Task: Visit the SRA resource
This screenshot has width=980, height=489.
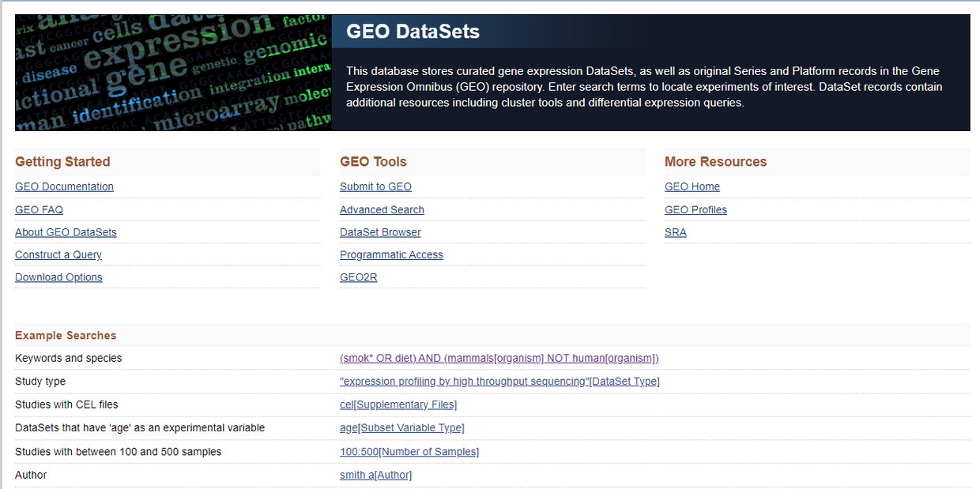Action: tap(676, 231)
